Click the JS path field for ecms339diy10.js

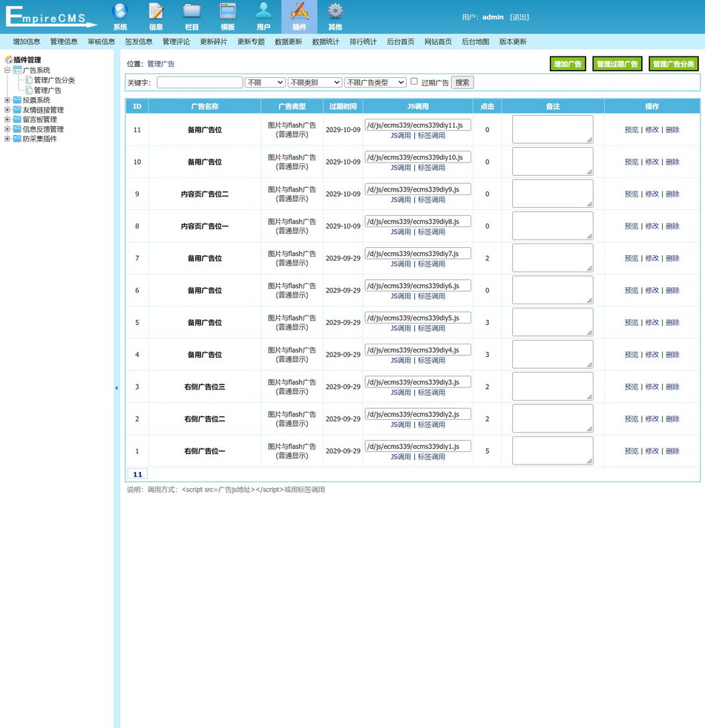click(418, 157)
